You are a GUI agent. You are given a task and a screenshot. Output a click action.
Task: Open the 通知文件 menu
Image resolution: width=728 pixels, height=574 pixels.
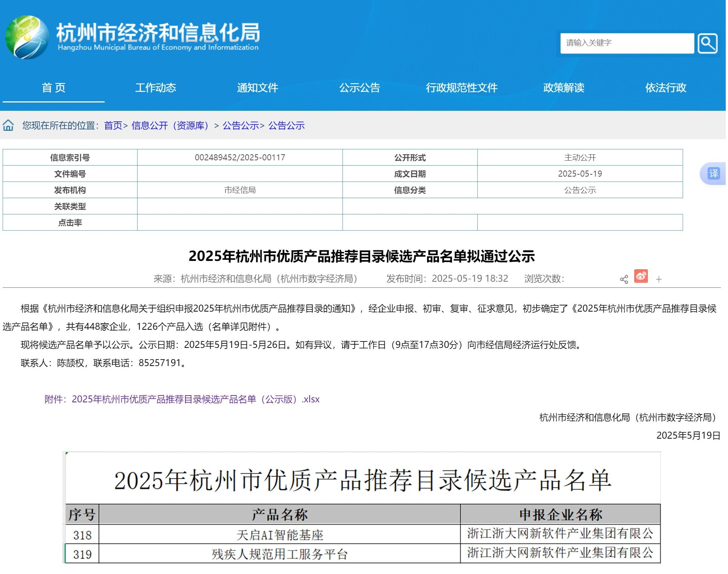tap(258, 88)
